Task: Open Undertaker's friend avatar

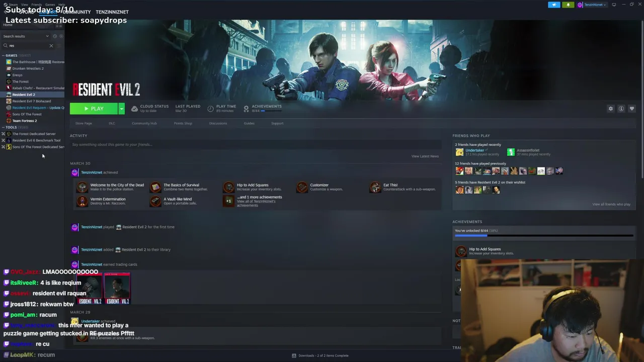Action: click(459, 152)
